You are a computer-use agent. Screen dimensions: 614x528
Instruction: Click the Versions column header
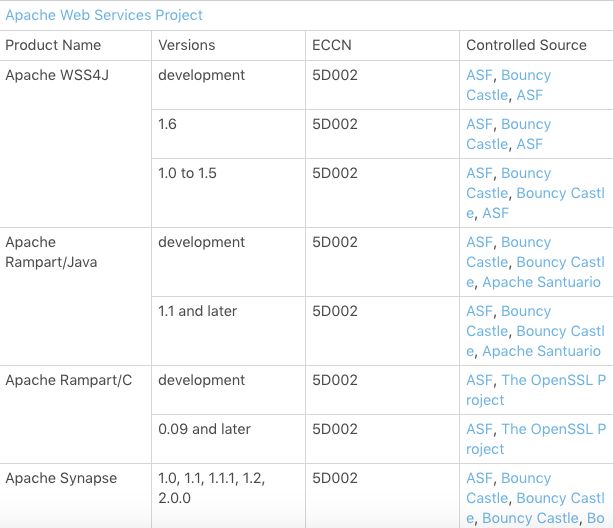click(228, 45)
